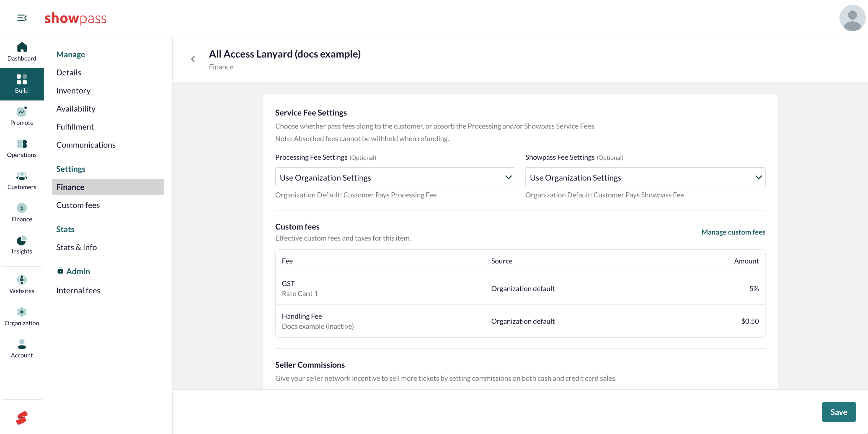The height and width of the screenshot is (434, 868).
Task: Open the Customers section
Action: pos(22,181)
